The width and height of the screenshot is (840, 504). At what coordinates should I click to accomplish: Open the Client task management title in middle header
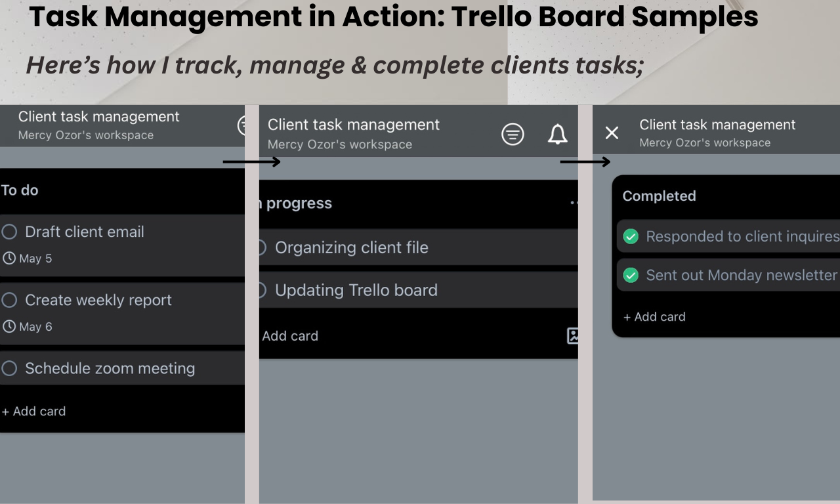click(x=354, y=125)
